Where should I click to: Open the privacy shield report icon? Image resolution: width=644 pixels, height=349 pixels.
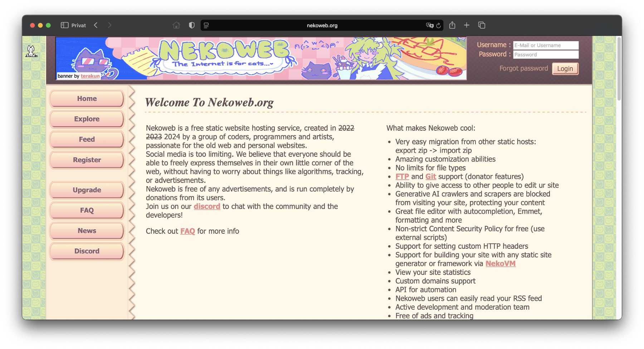(x=192, y=25)
